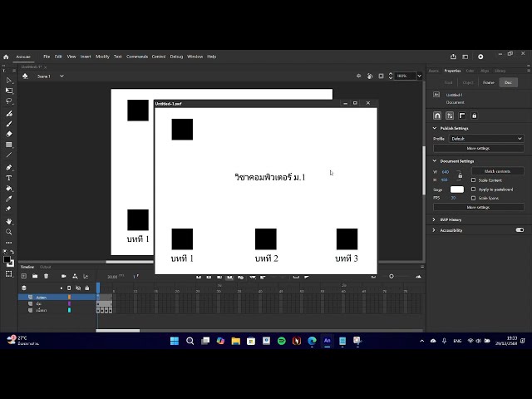Click More settings under Document Settings

[x=479, y=207]
